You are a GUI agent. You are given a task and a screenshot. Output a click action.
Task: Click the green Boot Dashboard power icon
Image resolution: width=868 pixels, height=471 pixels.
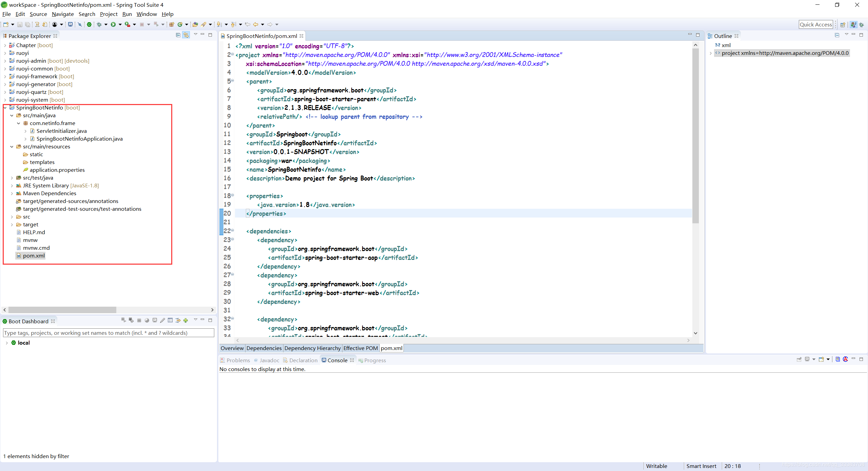click(x=89, y=24)
